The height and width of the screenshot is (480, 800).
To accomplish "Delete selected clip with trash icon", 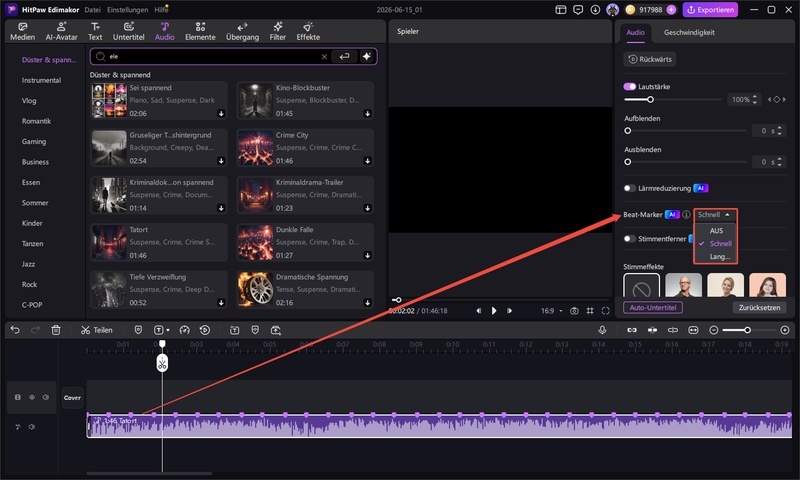I will pyautogui.click(x=56, y=331).
